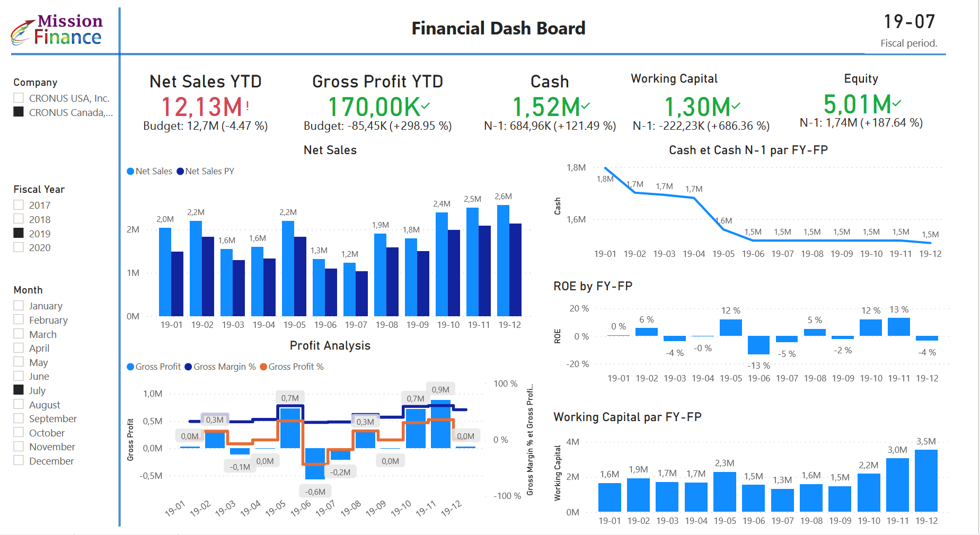Click the Cash et Cash N-1 title
Image resolution: width=980 pixels, height=535 pixels.
[748, 150]
